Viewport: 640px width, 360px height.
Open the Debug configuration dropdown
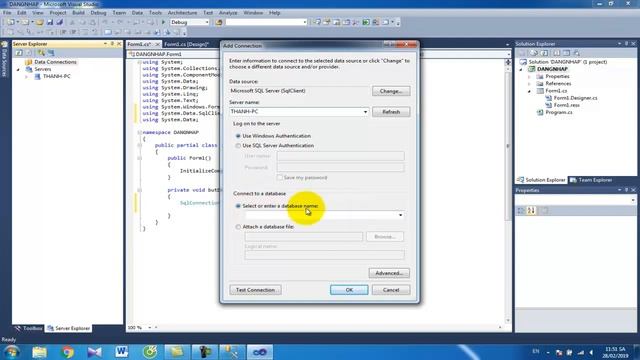coord(207,22)
